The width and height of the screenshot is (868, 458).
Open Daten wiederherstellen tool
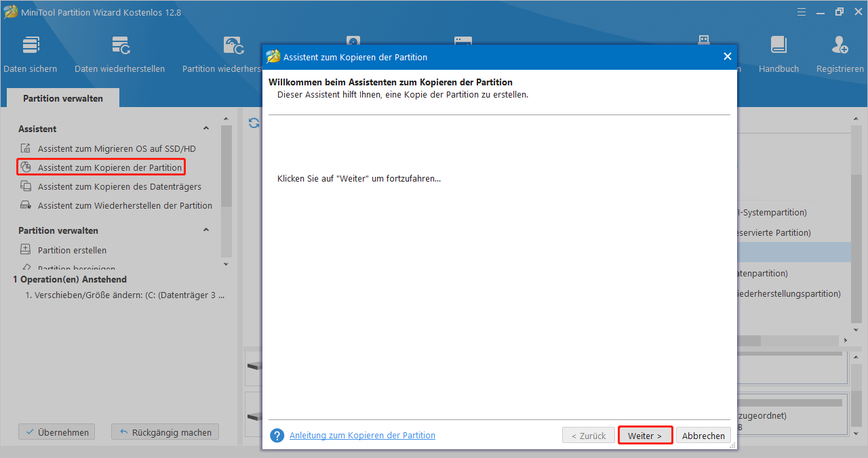pyautogui.click(x=120, y=54)
